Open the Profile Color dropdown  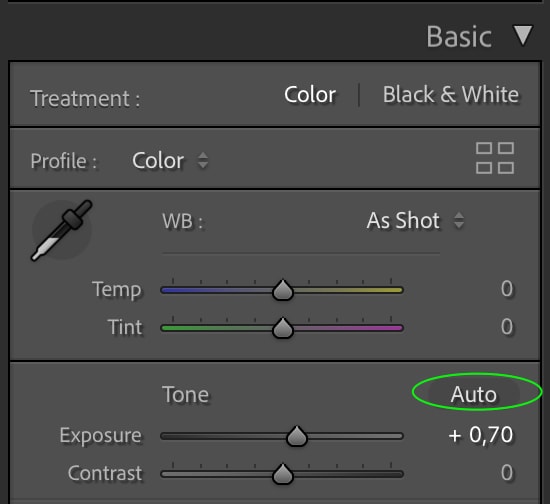pos(170,161)
